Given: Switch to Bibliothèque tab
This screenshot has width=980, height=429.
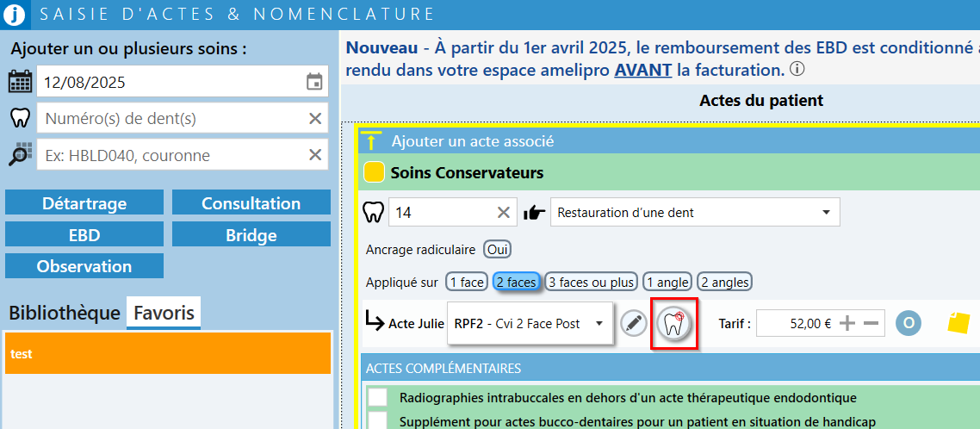Looking at the screenshot, I should 65,313.
